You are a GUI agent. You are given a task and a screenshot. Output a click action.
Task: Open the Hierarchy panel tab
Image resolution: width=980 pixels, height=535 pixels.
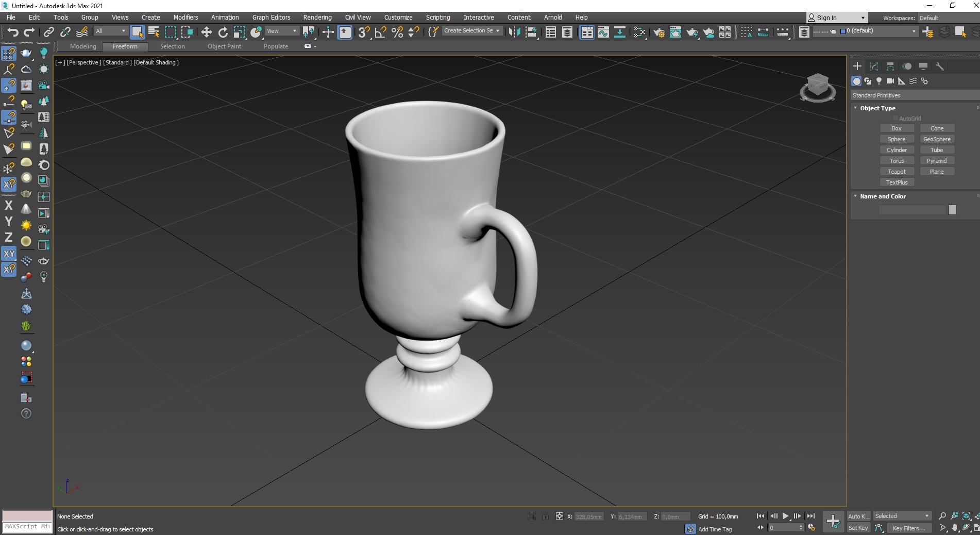890,66
